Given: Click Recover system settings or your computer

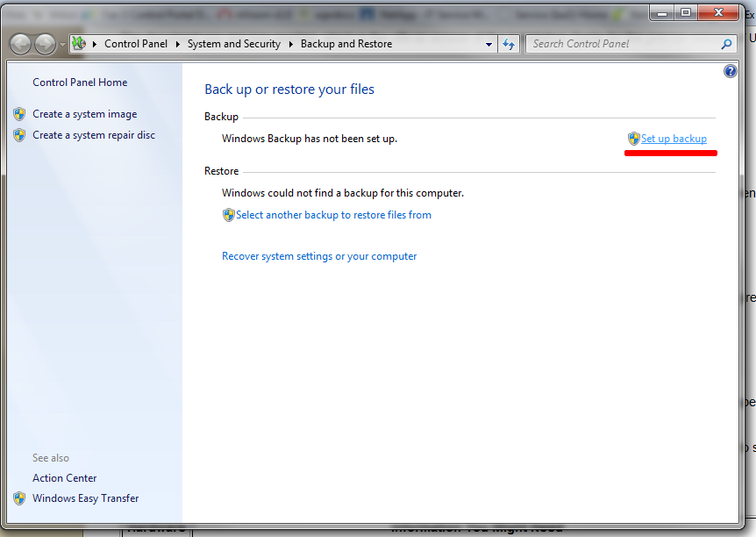Looking at the screenshot, I should point(317,255).
